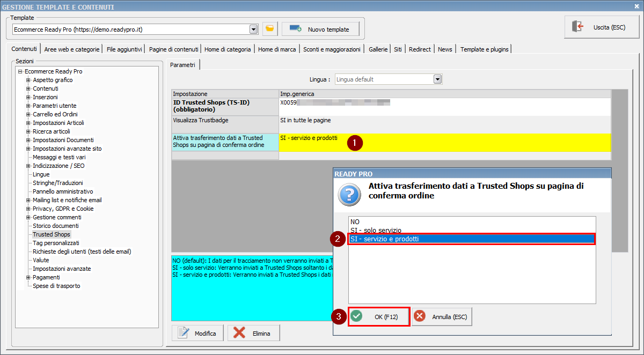
Task: Select the Lingue tree item
Action: pyautogui.click(x=41, y=174)
